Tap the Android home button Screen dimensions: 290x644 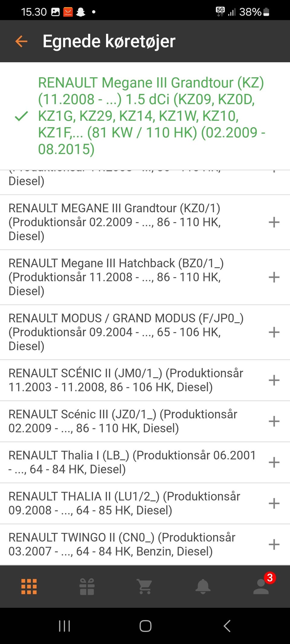point(145,626)
